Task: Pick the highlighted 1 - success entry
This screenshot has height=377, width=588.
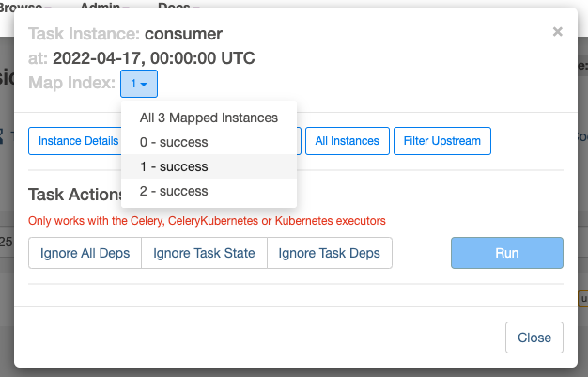Action: [209, 166]
